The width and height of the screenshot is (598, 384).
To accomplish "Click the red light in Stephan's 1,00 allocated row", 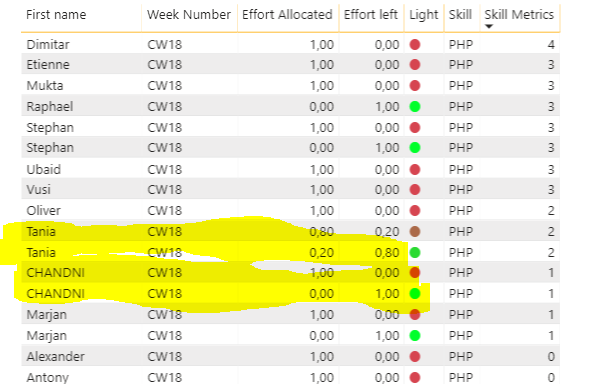I will pyautogui.click(x=415, y=127).
